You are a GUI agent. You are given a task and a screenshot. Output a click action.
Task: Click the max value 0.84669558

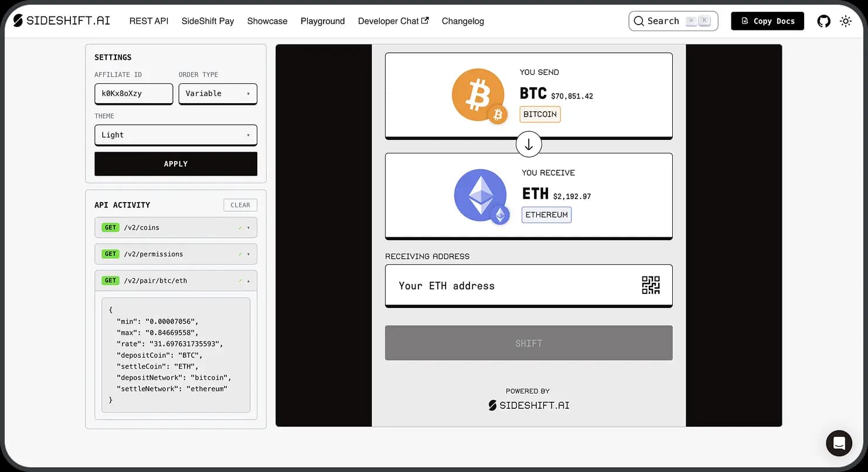(x=172, y=333)
